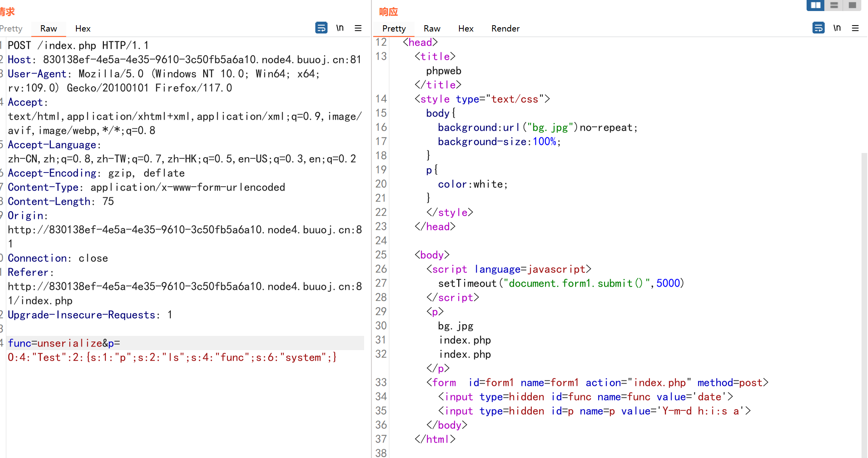868x458 pixels.
Task: Toggle word wrap icon in request panel
Action: click(x=321, y=28)
